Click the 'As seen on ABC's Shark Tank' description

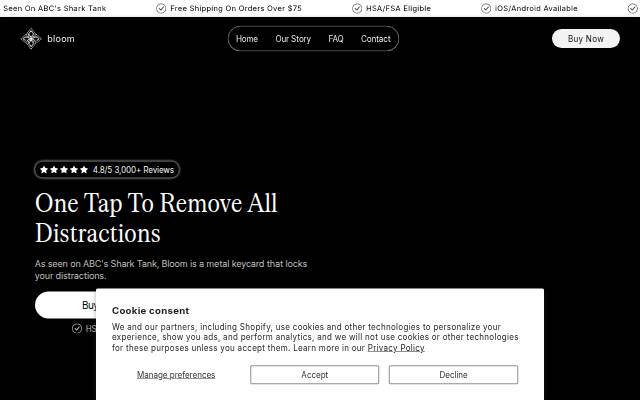pos(171,270)
